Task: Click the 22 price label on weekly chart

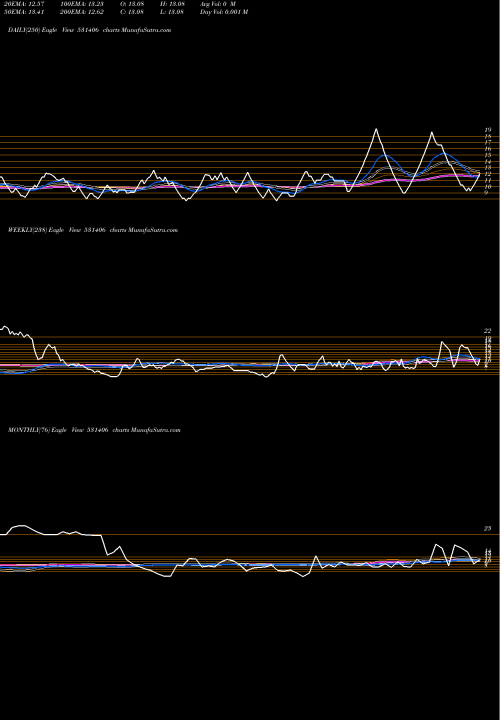Action: click(488, 331)
